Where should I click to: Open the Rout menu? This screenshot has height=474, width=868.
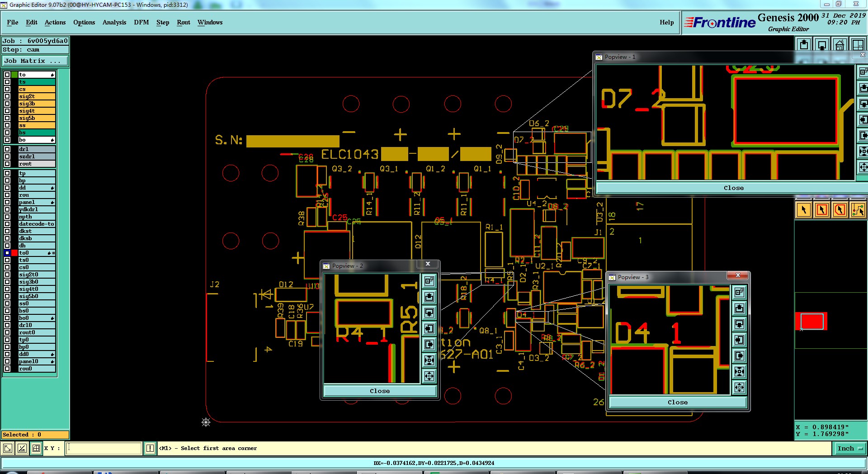(184, 22)
